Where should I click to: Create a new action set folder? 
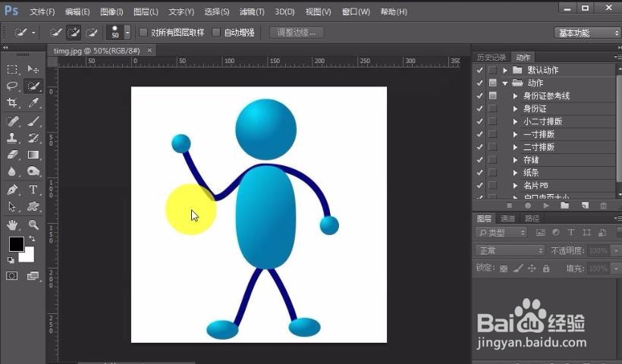(x=564, y=206)
